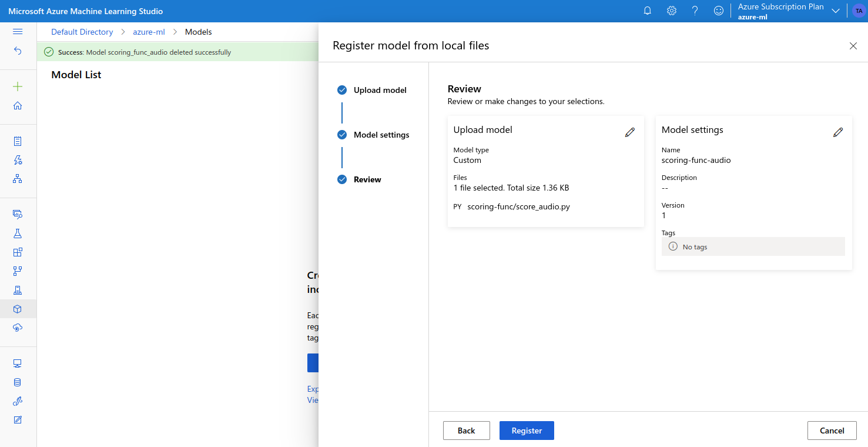Screen dimensions: 868x447
Task: Click the green plus create-new icon
Action: (x=18, y=86)
